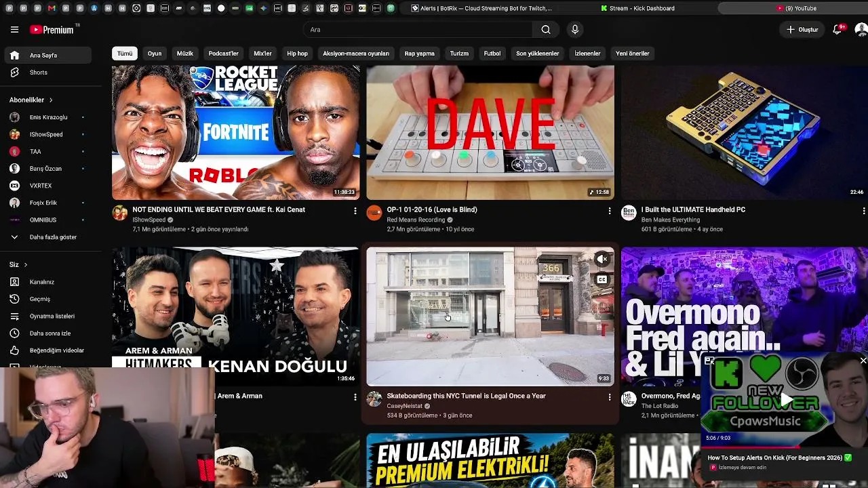Select the Oyun filter chip
The height and width of the screenshot is (488, 868).
coord(155,54)
